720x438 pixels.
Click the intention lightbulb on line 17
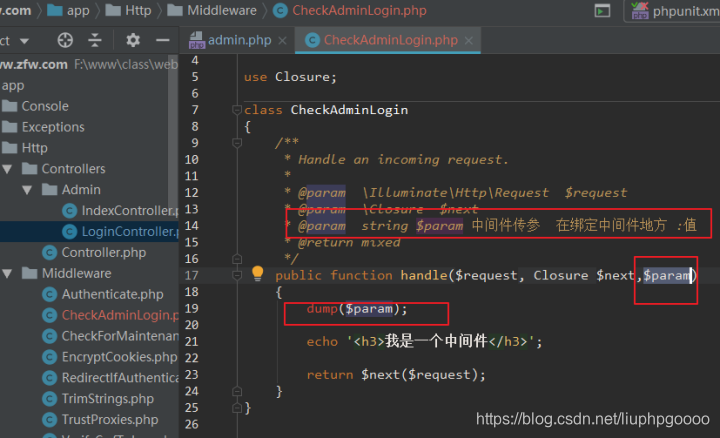(x=258, y=273)
